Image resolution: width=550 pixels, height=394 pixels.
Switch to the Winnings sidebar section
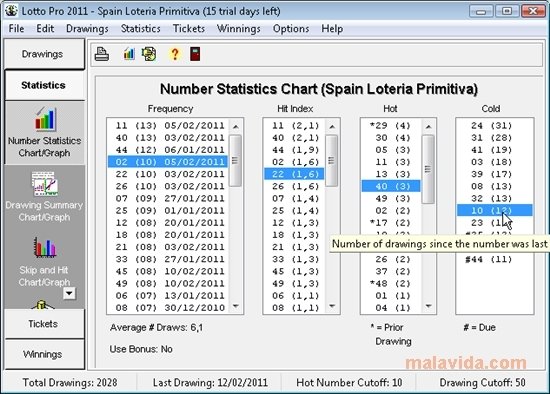point(44,354)
